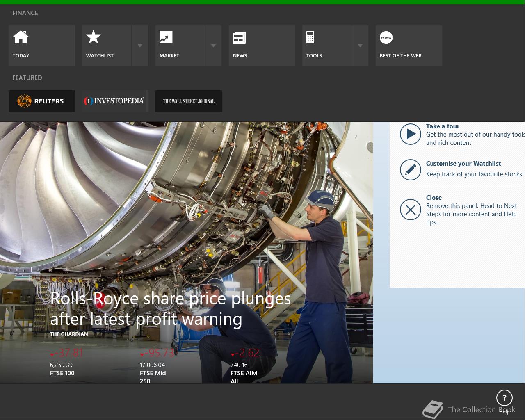
Task: Open the Today home tile
Action: pos(41,46)
